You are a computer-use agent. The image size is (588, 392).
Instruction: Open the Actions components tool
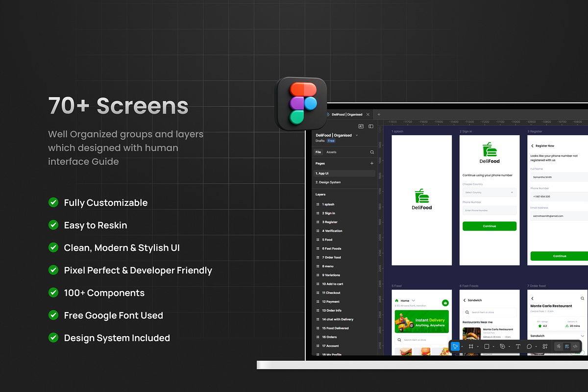545,346
